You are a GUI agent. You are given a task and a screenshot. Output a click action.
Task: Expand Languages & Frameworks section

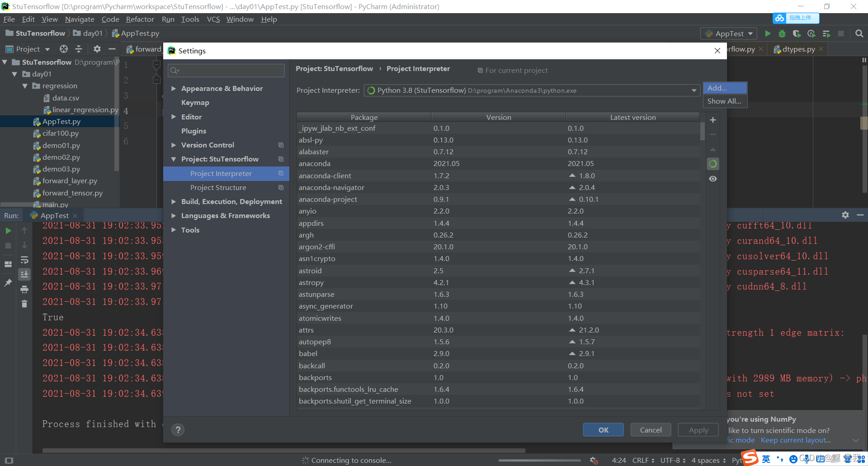(173, 216)
